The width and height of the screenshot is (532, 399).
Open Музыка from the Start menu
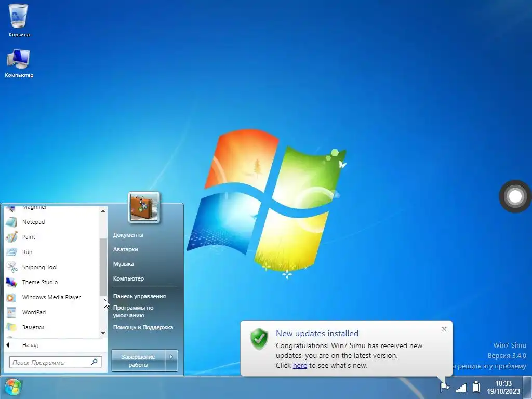[x=123, y=264]
